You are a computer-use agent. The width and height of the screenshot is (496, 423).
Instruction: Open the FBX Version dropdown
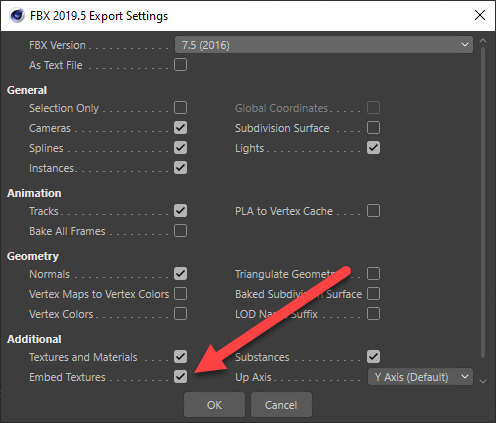324,45
